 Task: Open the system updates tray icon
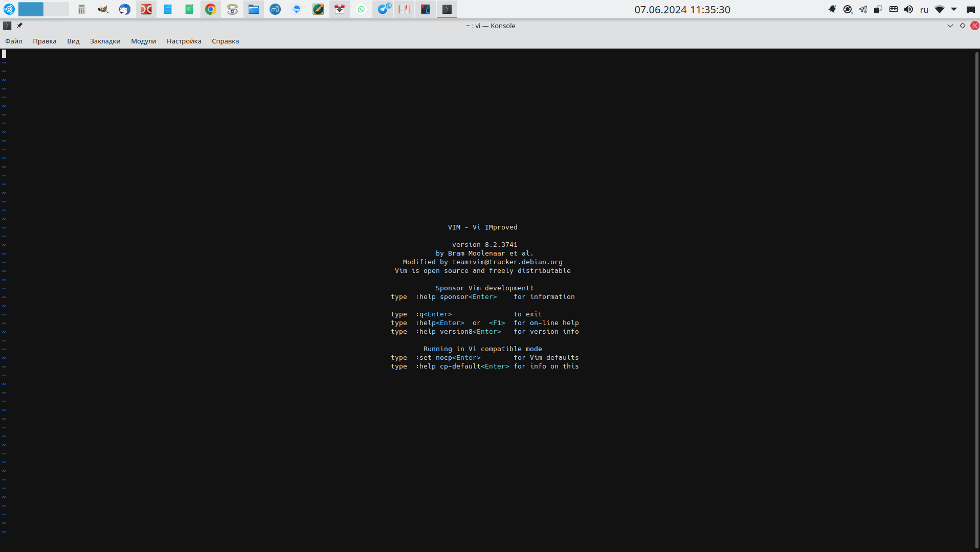coord(848,9)
